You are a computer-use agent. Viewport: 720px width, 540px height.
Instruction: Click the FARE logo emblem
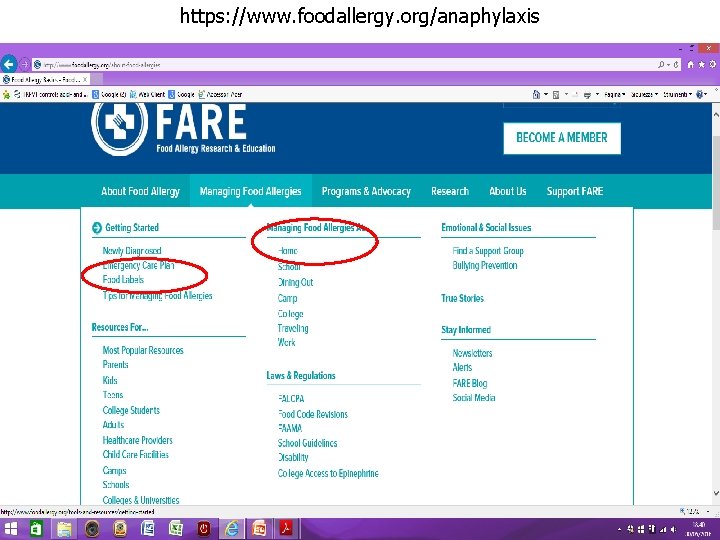tap(119, 126)
